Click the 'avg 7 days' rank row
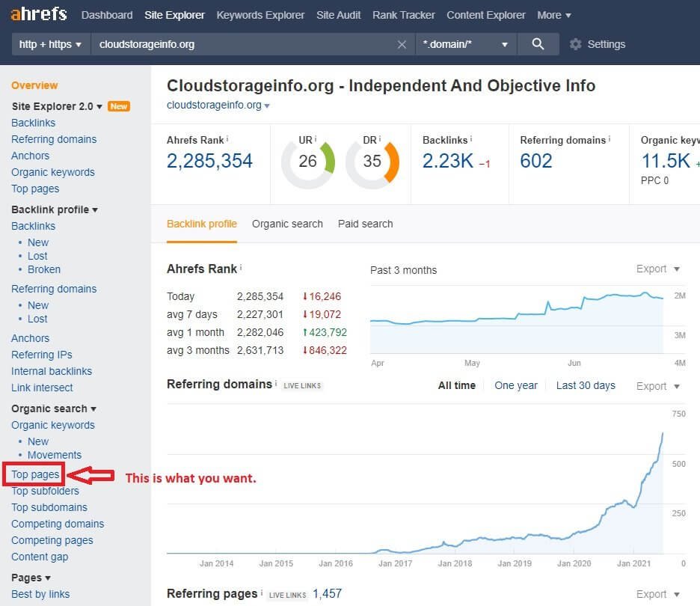The height and width of the screenshot is (606, 700). click(x=254, y=314)
